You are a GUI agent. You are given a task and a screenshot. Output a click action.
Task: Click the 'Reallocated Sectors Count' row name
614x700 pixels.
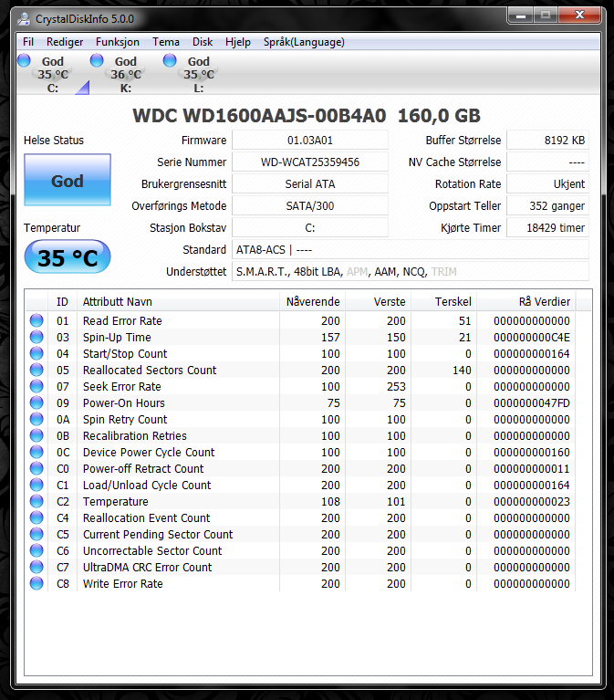tap(150, 371)
